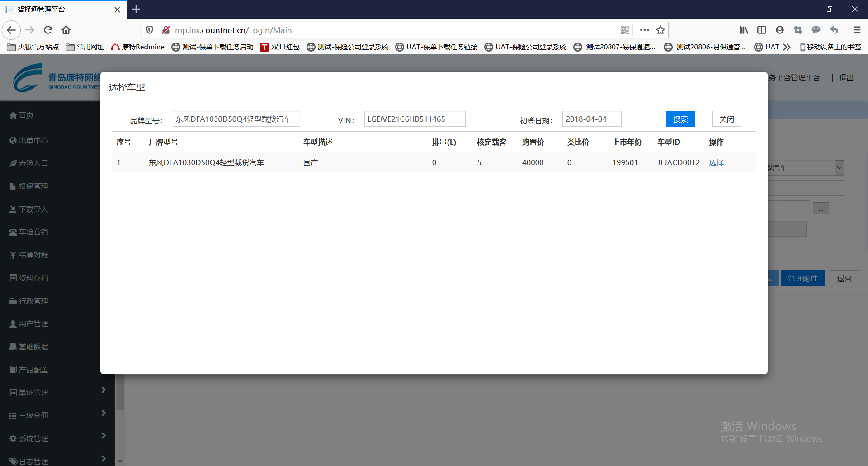868x466 pixels.
Task: Show tracking protection shield info
Action: point(150,30)
